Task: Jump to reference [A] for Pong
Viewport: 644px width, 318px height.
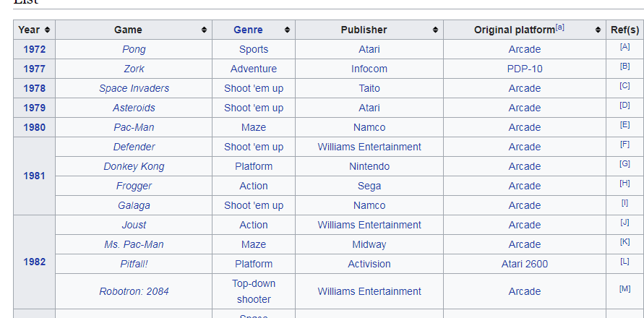Action: point(624,47)
